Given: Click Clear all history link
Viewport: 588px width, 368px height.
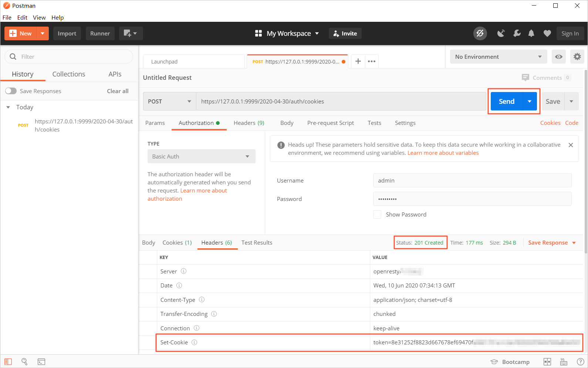Looking at the screenshot, I should (118, 91).
